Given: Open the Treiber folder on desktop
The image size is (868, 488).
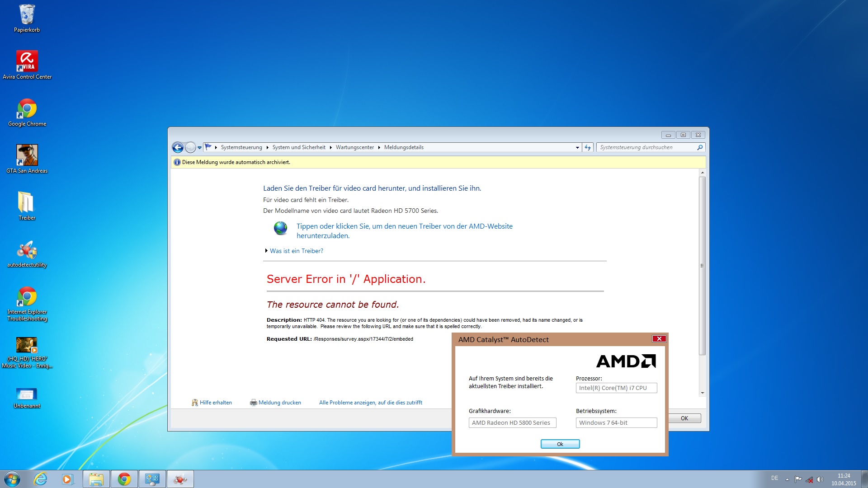Looking at the screenshot, I should [x=26, y=202].
